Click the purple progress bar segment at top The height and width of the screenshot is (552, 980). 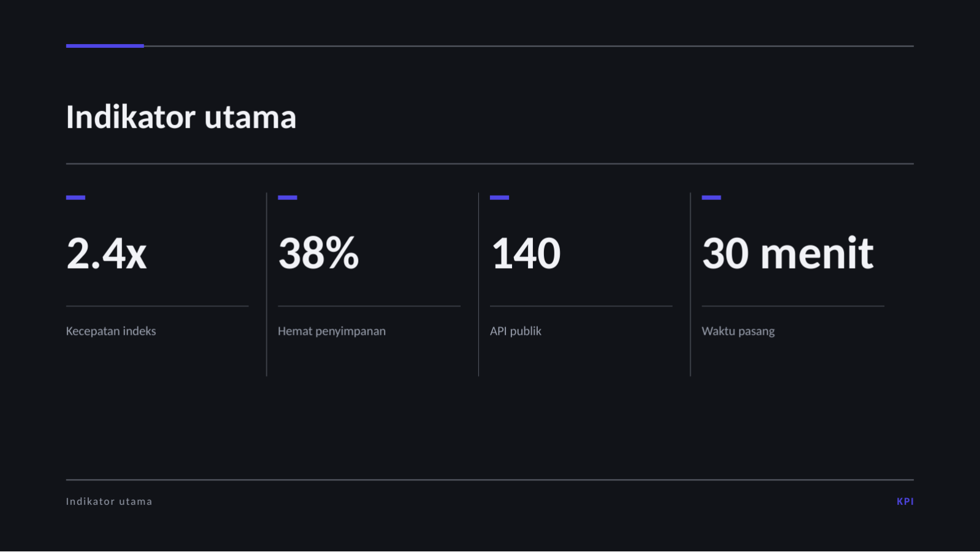pyautogui.click(x=105, y=46)
